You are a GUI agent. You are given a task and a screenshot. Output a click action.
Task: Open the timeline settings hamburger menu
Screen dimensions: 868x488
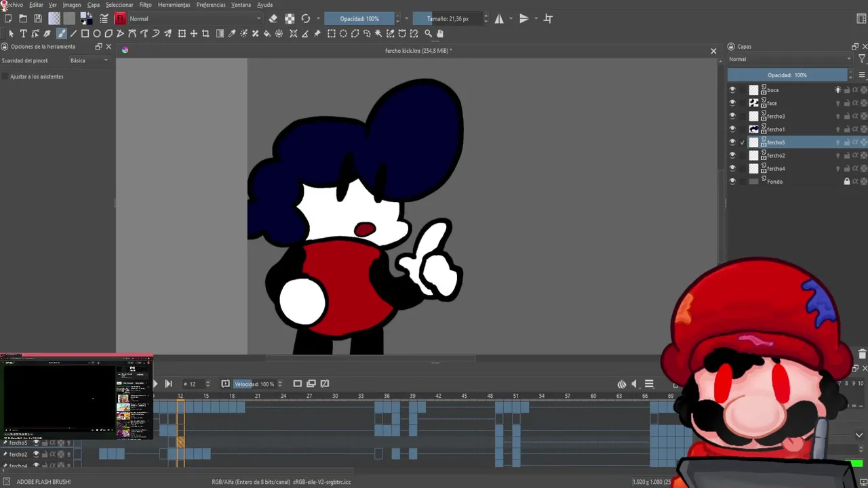tap(649, 384)
